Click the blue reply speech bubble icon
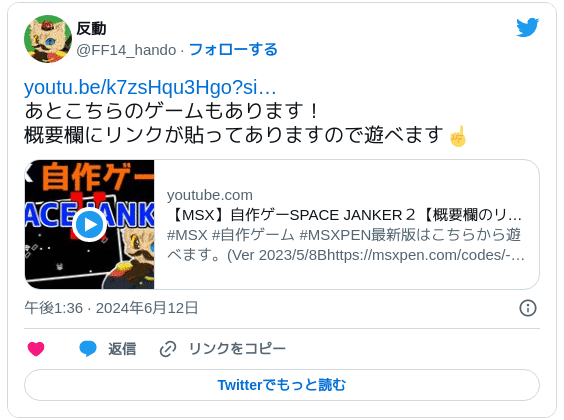The height and width of the screenshot is (420, 564). tap(88, 348)
